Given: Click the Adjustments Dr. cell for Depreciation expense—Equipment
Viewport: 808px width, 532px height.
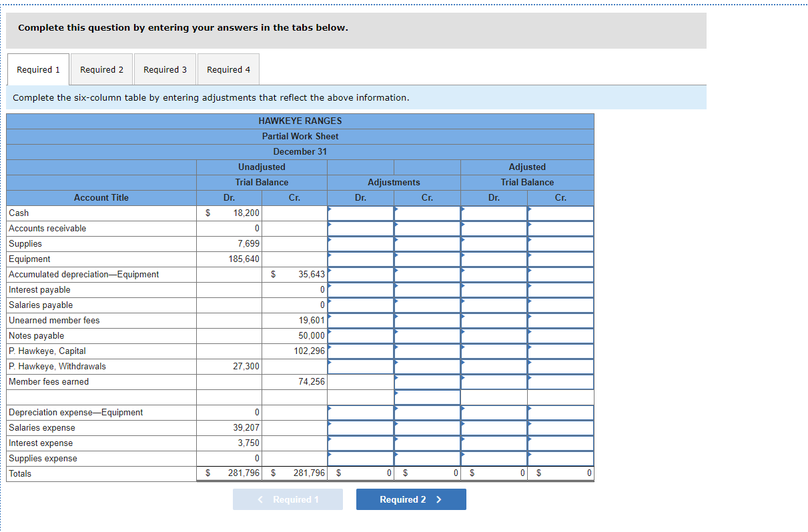Looking at the screenshot, I should click(x=360, y=412).
